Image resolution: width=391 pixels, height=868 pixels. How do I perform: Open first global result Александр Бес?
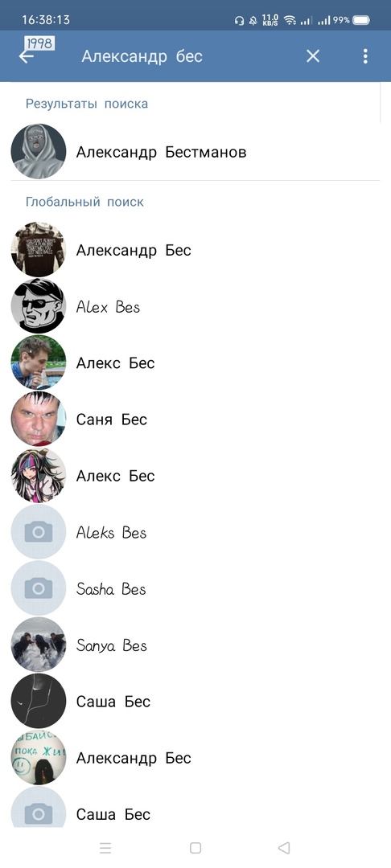195,250
